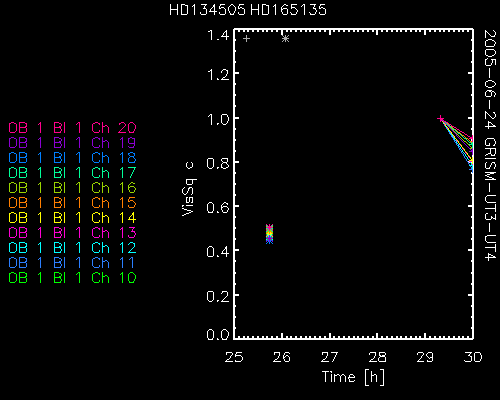Click the colored asterisk cluster near 0.5
The image size is (500, 400).
pyautogui.click(x=269, y=234)
